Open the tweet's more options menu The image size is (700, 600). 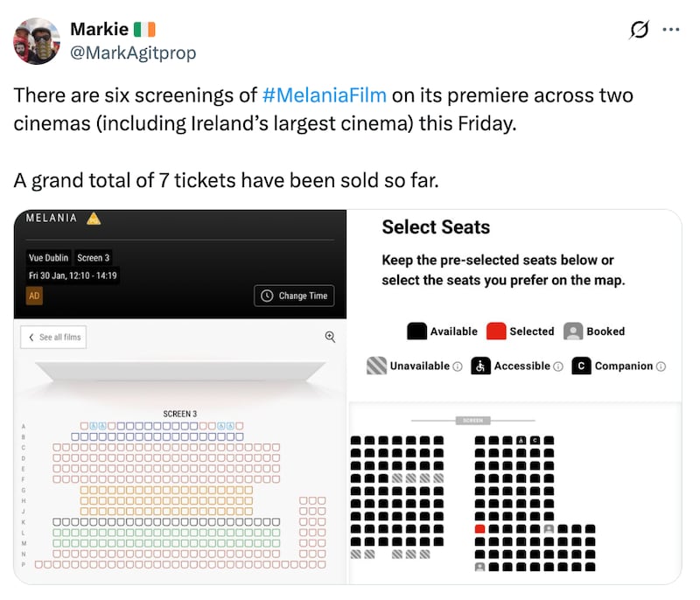(671, 29)
